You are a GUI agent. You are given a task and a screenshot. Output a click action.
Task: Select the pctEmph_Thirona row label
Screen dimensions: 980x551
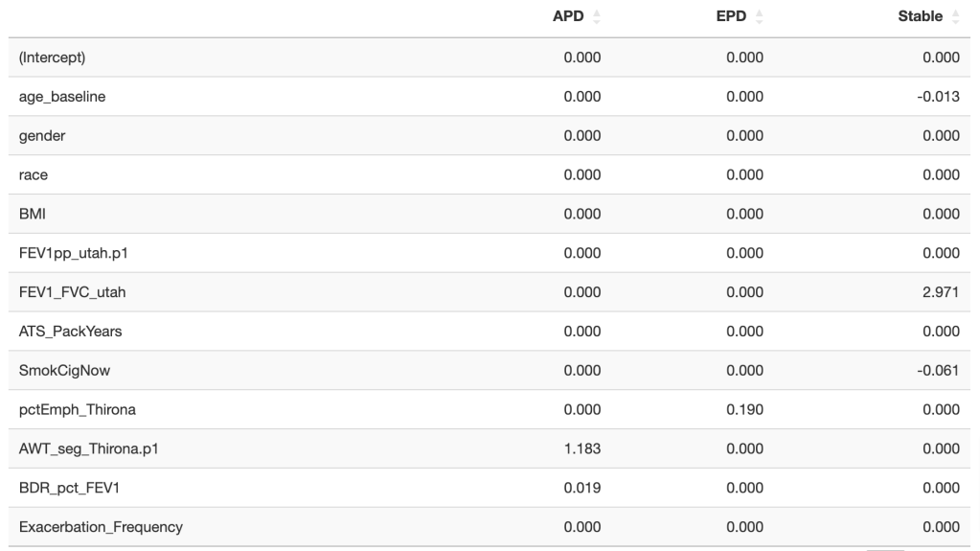[x=78, y=409]
